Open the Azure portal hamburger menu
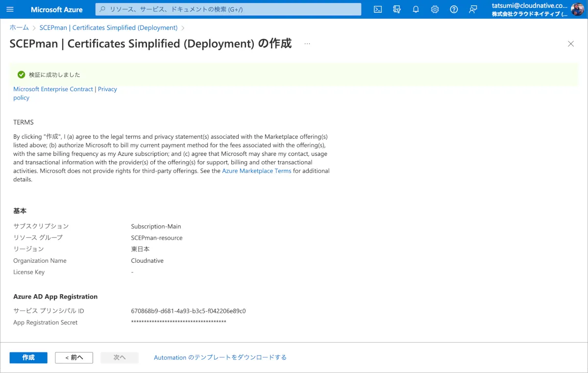Image resolution: width=588 pixels, height=373 pixels. pyautogui.click(x=10, y=9)
